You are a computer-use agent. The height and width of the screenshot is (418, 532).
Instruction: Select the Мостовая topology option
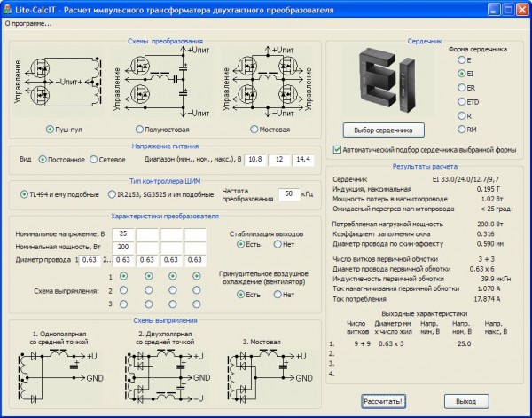[255, 130]
